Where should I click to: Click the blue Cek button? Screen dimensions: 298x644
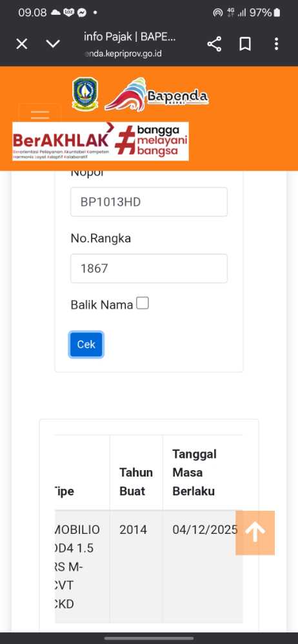(86, 344)
